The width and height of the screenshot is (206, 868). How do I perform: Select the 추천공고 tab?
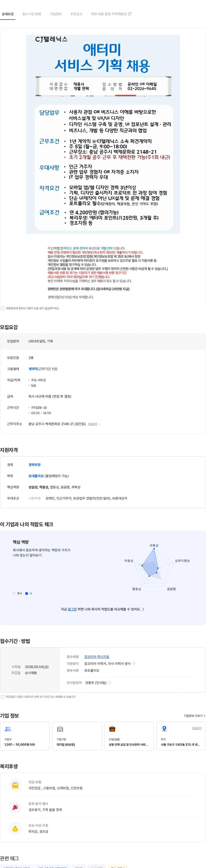pos(76,14)
